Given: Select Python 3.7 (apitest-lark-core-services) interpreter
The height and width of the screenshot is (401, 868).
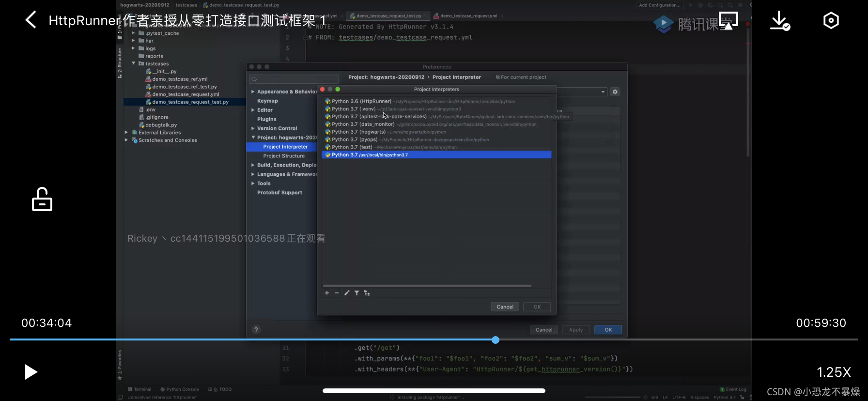Looking at the screenshot, I should pyautogui.click(x=436, y=117).
